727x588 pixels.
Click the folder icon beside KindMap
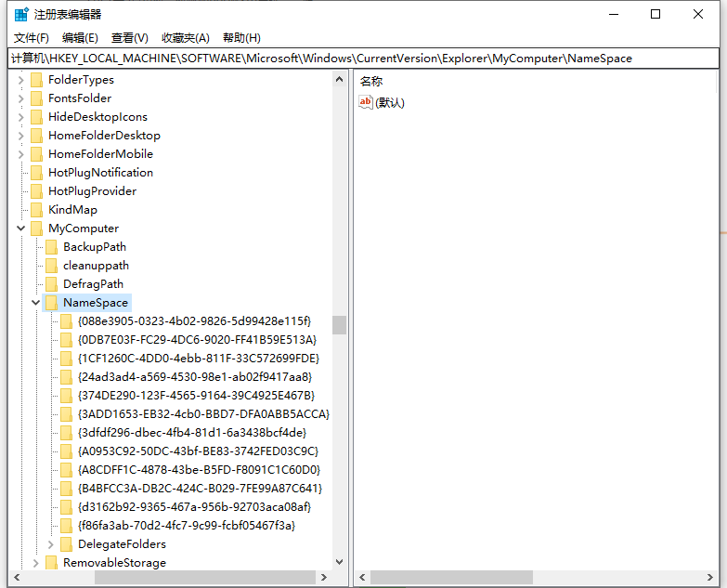37,210
